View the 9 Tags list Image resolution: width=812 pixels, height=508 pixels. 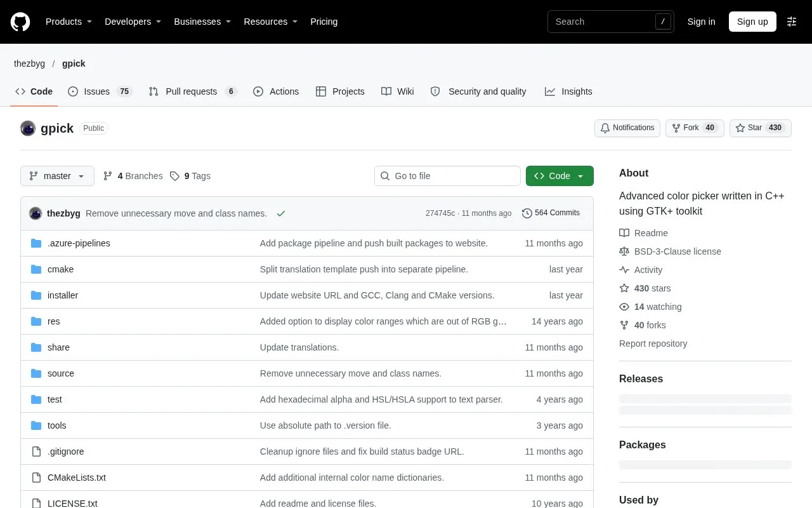point(190,176)
